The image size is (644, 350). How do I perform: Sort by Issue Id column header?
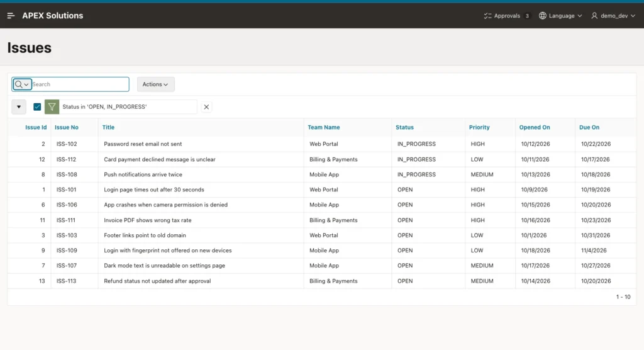coord(36,128)
